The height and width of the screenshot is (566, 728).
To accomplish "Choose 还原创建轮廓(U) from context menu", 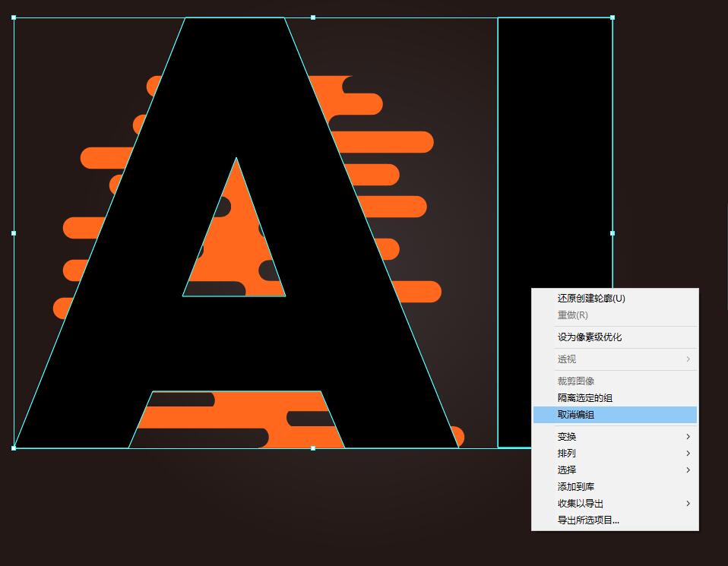I will coord(615,299).
